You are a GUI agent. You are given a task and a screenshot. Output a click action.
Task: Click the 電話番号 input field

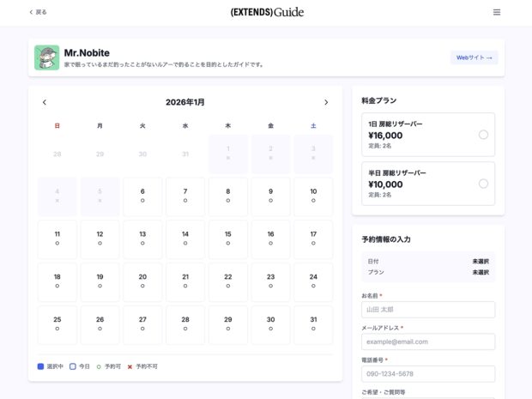[428, 373]
